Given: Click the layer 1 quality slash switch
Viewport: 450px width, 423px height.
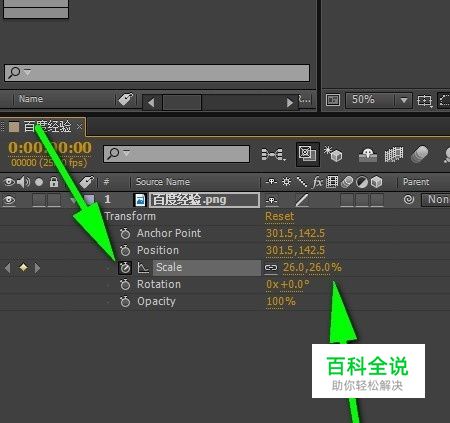Looking at the screenshot, I should tap(302, 200).
